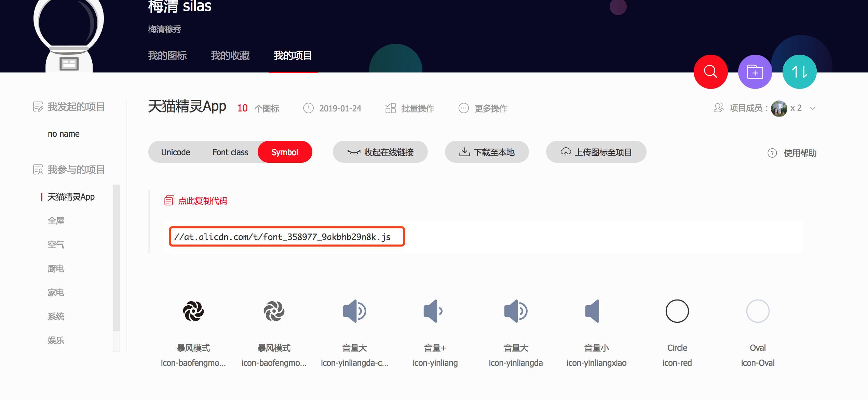Switch icon mode to Unicode
The height and width of the screenshot is (400, 868).
(176, 152)
